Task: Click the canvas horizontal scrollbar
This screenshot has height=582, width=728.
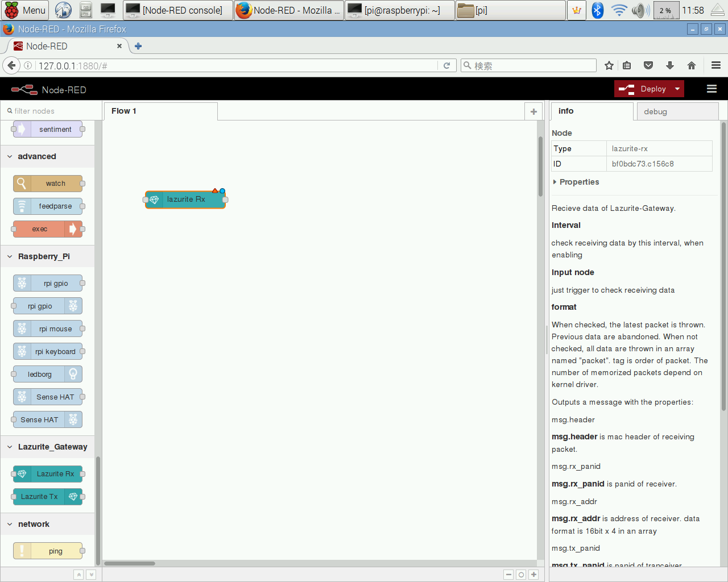Action: pos(130,563)
